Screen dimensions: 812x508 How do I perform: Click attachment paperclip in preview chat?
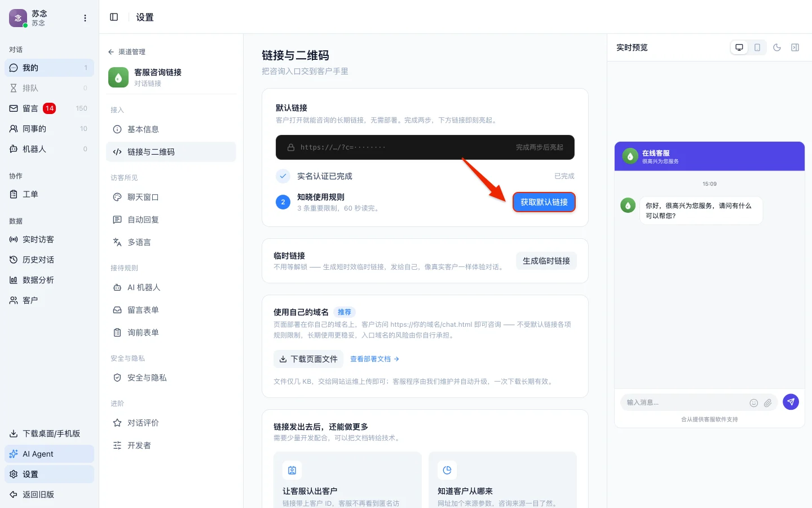[768, 403]
